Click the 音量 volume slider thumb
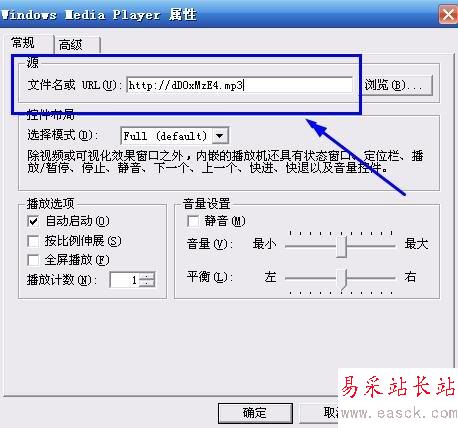This screenshot has height=428, width=458. (x=341, y=247)
